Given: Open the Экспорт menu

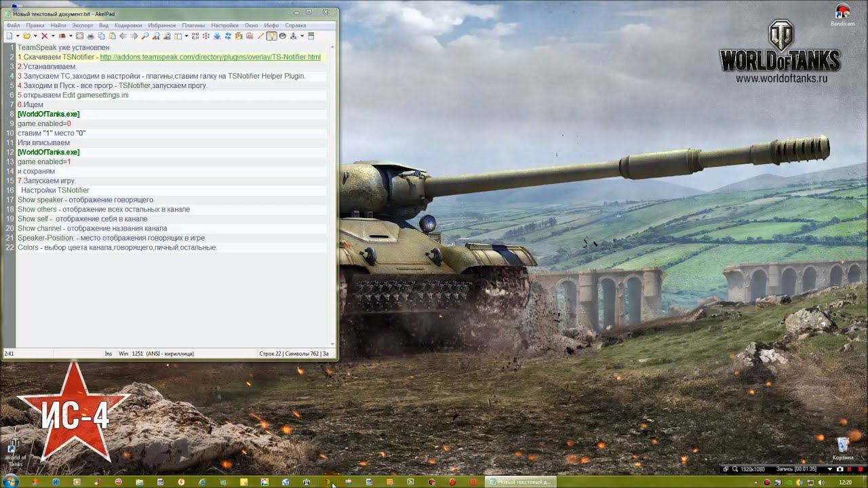Looking at the screenshot, I should [x=83, y=25].
